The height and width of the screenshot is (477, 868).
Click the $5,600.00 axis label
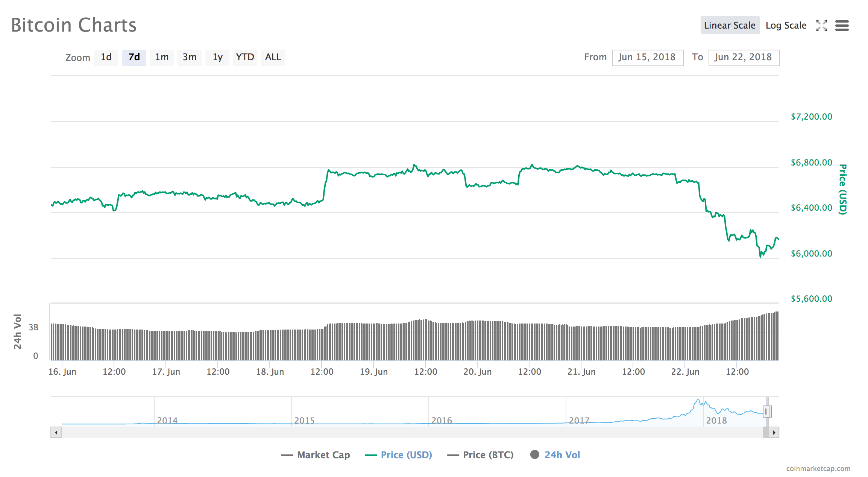[x=812, y=299]
